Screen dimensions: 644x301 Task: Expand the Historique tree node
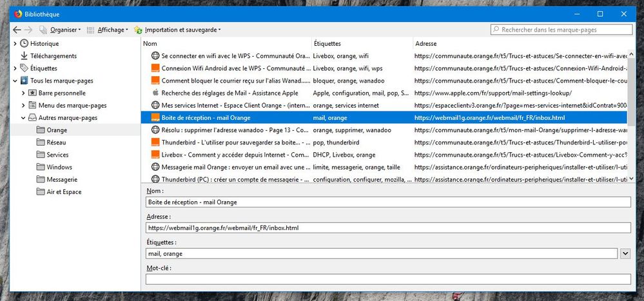pos(15,44)
